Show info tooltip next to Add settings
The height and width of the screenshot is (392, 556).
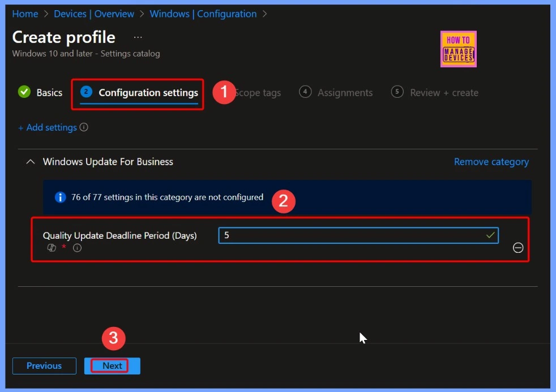click(x=84, y=127)
